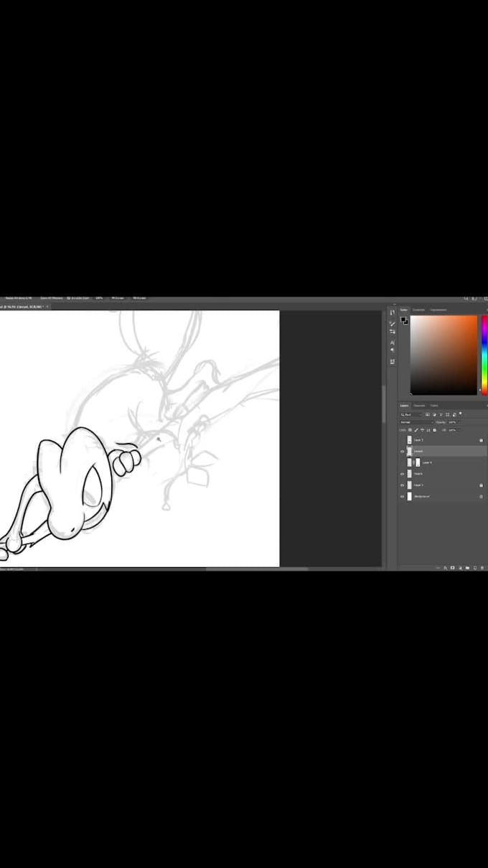This screenshot has height=868, width=488.
Task: Open the Character 'A' icon in panel strip
Action: 393,343
